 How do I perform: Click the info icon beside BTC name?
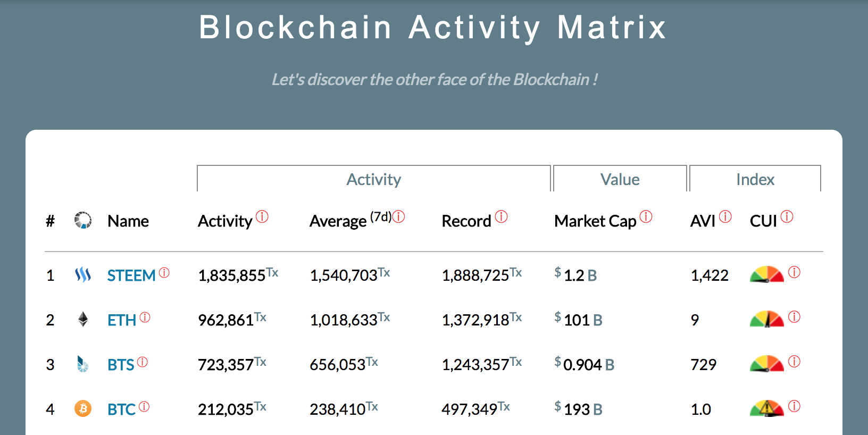click(x=144, y=407)
